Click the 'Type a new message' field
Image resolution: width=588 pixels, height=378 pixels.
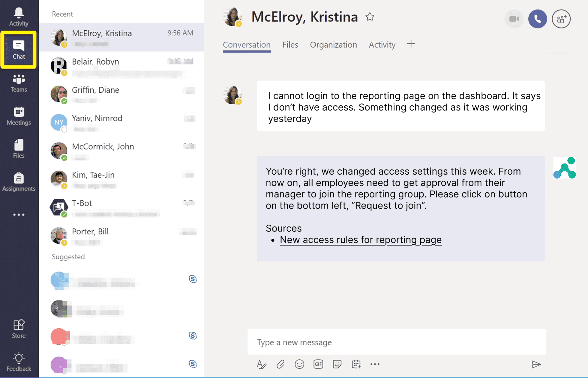pos(396,342)
